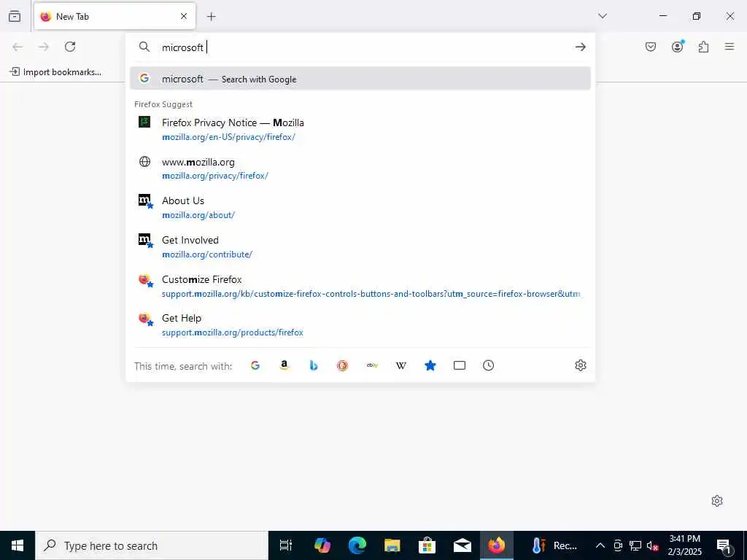Open search settings gear in dropdown
Screen dimensions: 747x560
pyautogui.click(x=580, y=365)
